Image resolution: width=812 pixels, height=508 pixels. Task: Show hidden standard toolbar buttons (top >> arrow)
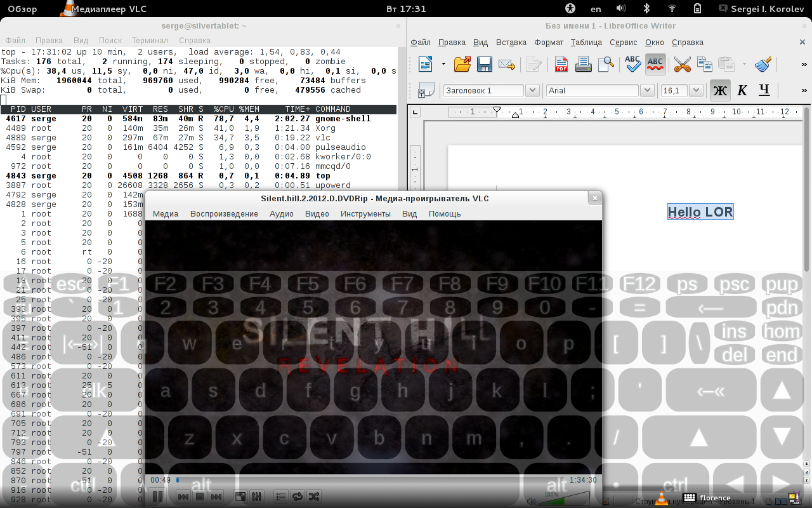804,64
